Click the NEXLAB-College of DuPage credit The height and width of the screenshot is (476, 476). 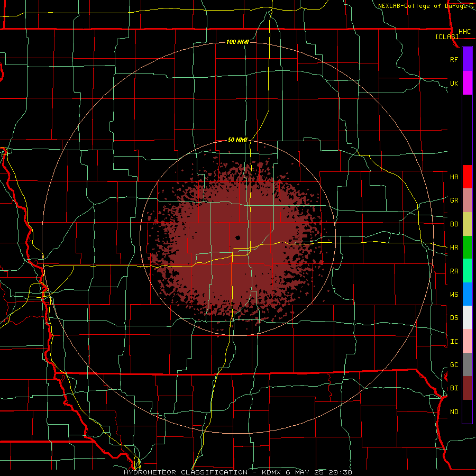[425, 6]
